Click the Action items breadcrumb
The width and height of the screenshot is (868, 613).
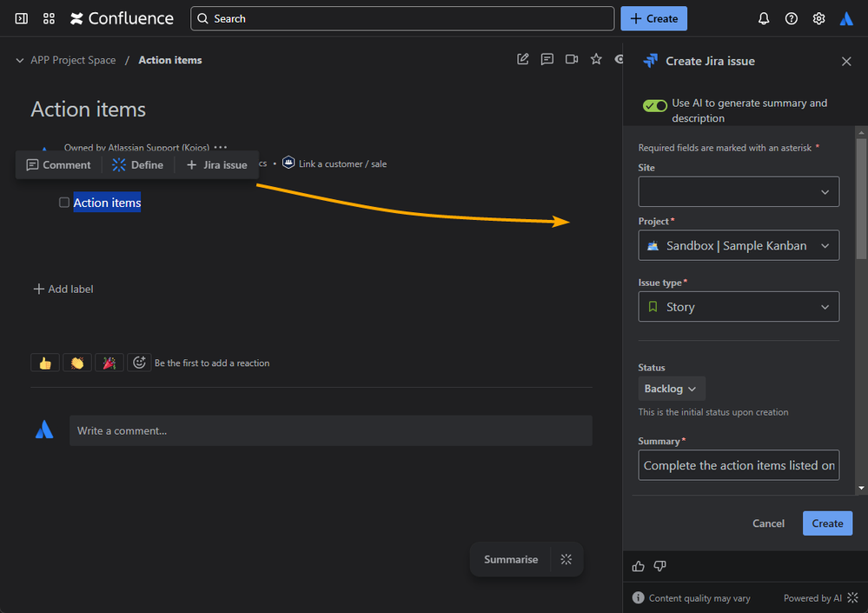(170, 60)
